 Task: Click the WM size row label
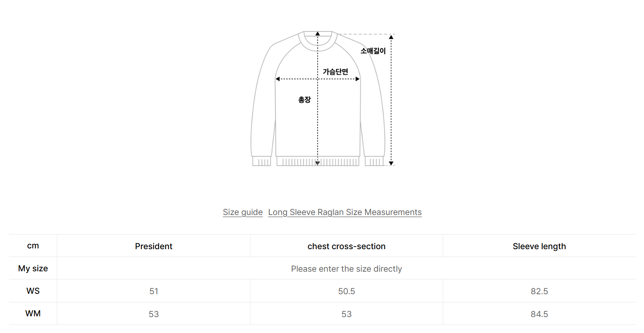(33, 314)
